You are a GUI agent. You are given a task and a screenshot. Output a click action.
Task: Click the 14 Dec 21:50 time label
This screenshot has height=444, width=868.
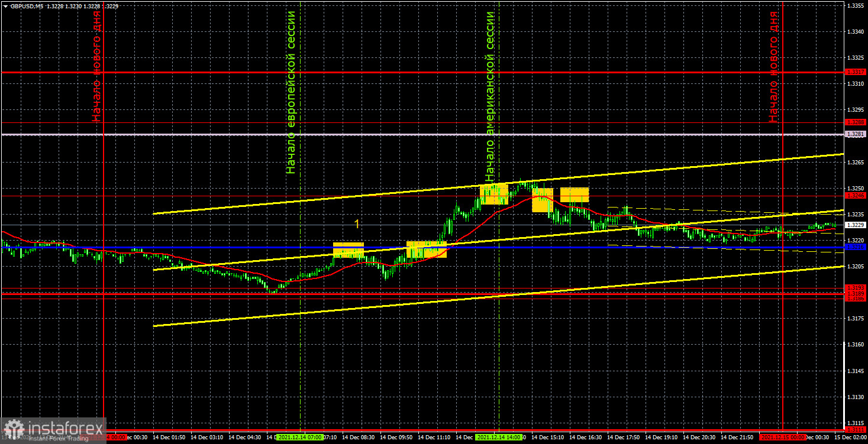(737, 437)
